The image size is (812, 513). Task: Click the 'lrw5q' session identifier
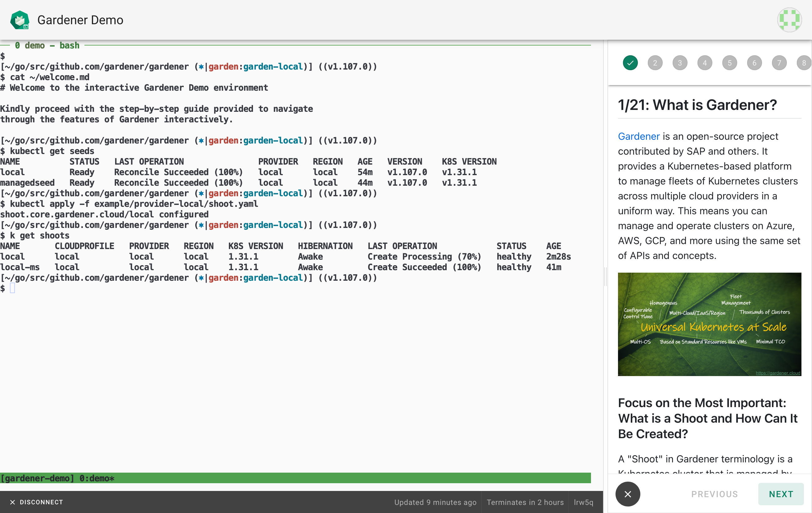tap(583, 502)
